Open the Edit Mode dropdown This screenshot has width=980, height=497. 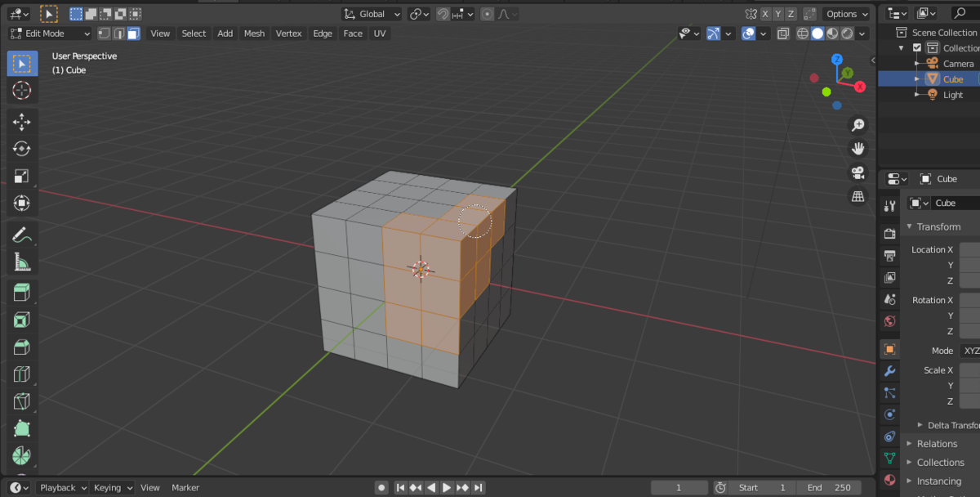(51, 34)
